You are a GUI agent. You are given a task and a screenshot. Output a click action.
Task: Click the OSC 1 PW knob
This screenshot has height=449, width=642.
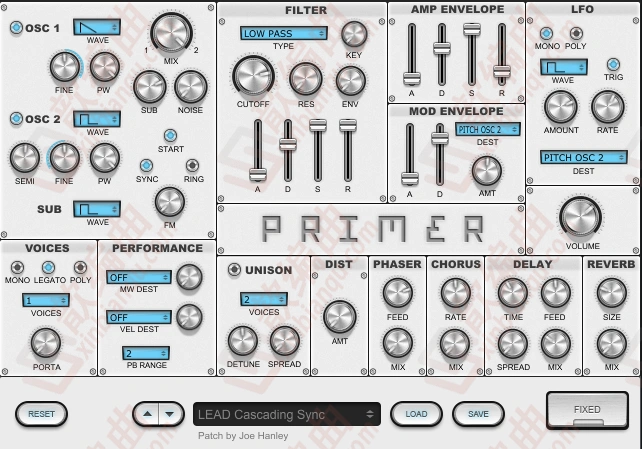click(104, 67)
